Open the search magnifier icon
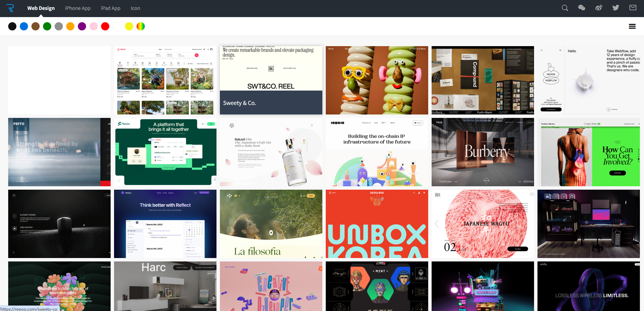The width and height of the screenshot is (644, 311). [565, 8]
